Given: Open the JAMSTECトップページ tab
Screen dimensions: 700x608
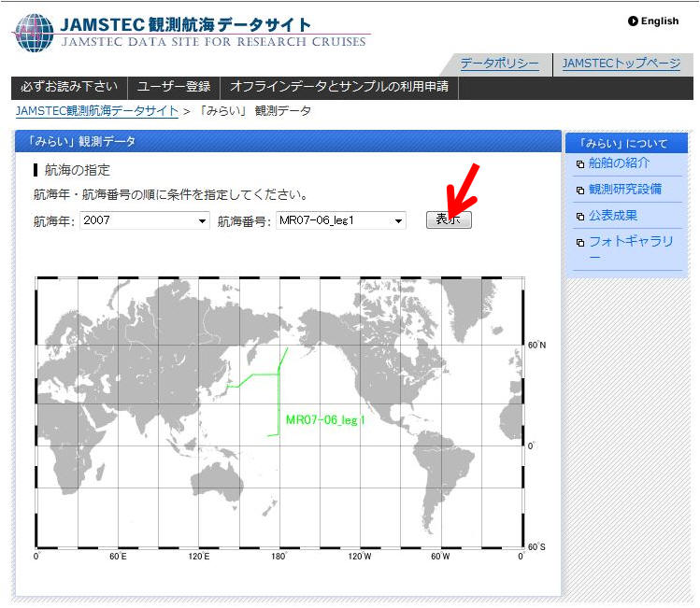Looking at the screenshot, I should click(x=621, y=64).
